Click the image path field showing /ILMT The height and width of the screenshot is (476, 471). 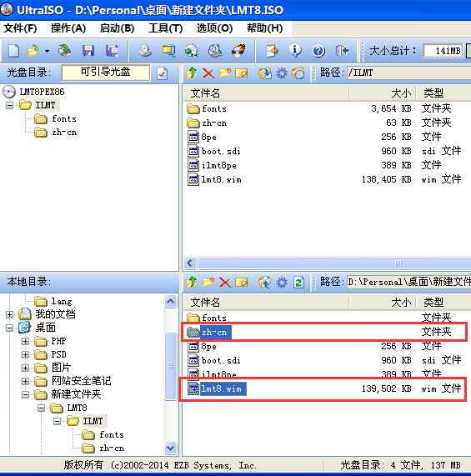pos(408,73)
